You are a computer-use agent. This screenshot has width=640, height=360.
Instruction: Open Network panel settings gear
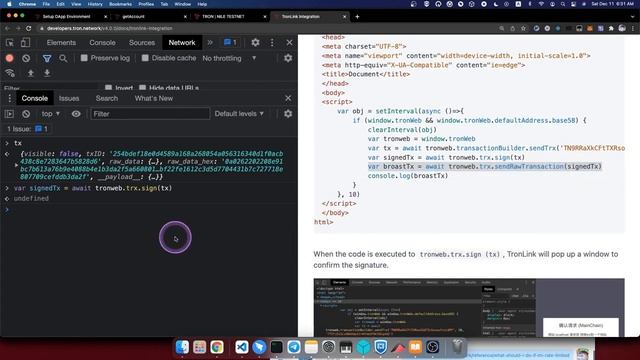pyautogui.click(x=288, y=58)
